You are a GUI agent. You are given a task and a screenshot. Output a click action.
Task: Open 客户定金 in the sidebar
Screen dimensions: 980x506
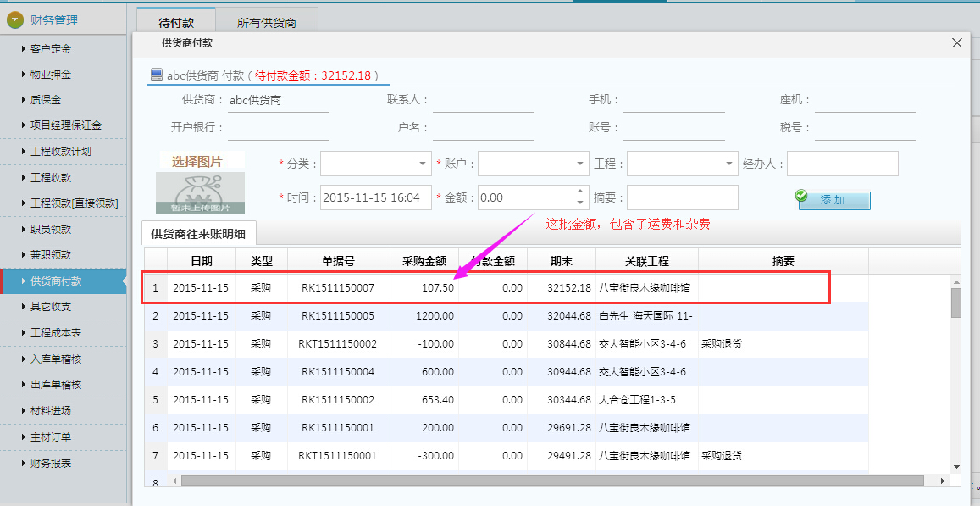pos(51,48)
